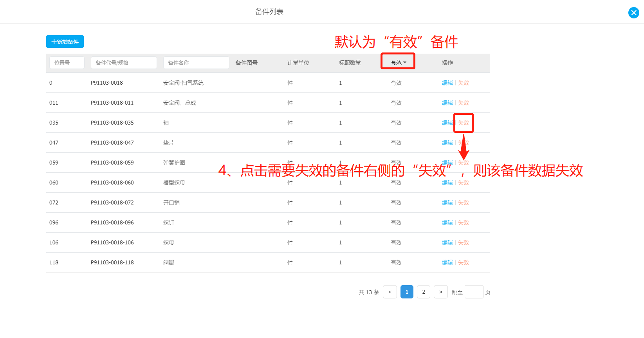Click part code P91103-0018-118

(x=112, y=262)
